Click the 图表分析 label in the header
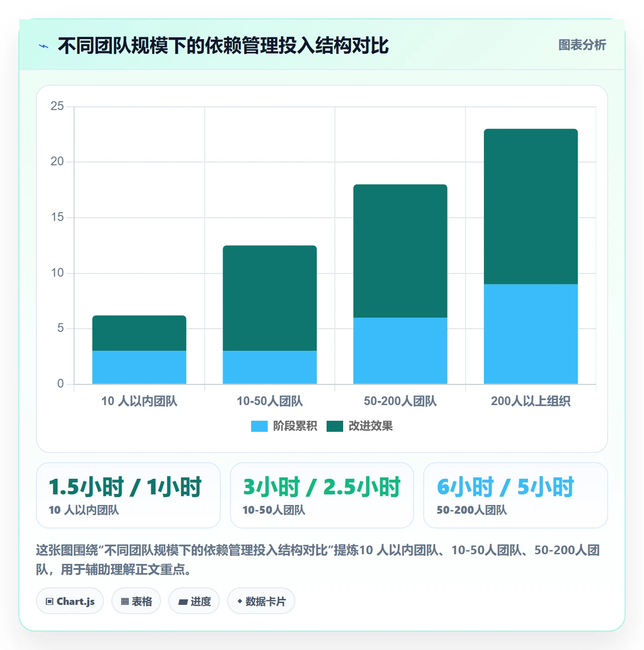Screen dimensions: 644x650 coord(582,45)
